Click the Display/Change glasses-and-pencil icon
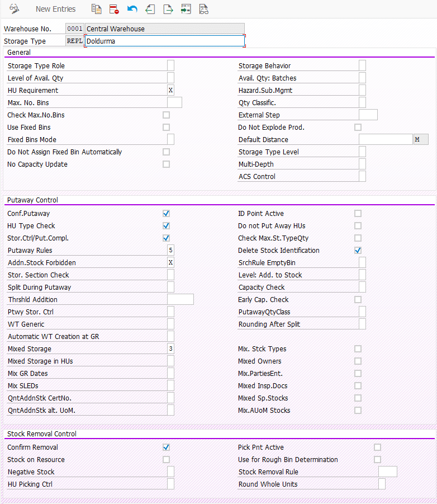Screen dimensions: 437x504 pos(14,9)
